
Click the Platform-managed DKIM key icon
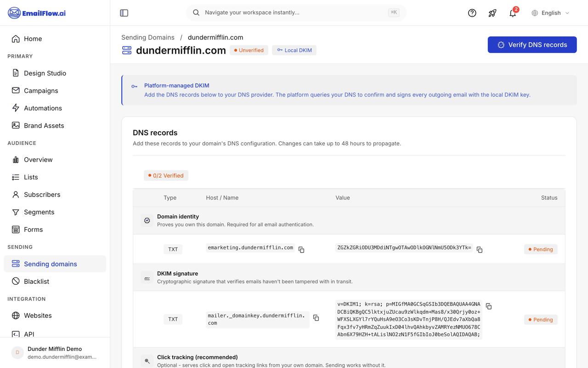134,86
